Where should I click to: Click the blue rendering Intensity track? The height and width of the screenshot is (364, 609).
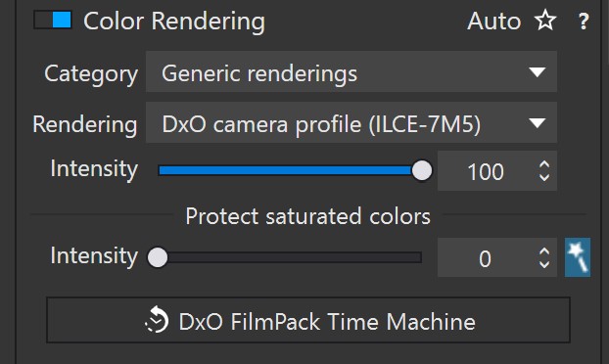coord(286,170)
